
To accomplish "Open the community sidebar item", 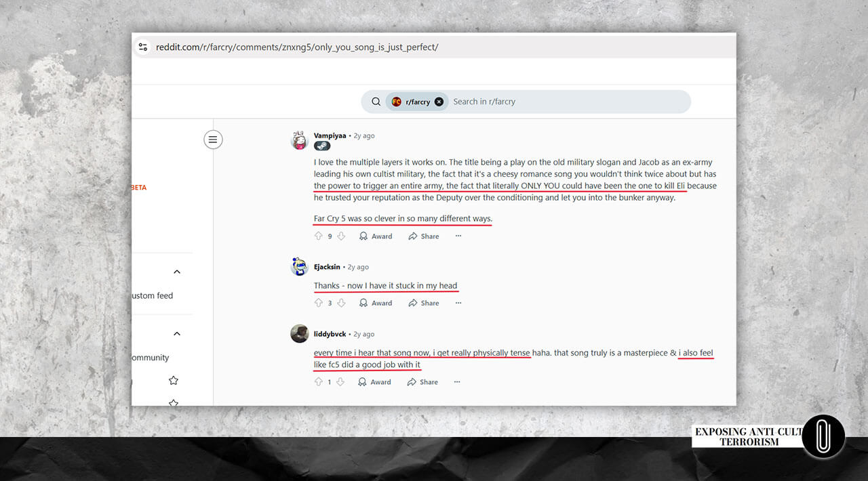I will click(151, 358).
